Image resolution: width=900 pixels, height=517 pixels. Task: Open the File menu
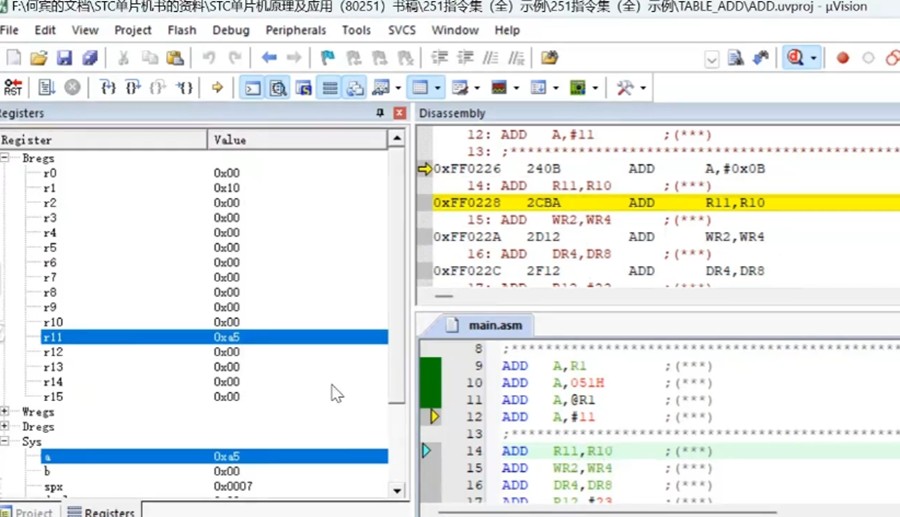pyautogui.click(x=9, y=30)
